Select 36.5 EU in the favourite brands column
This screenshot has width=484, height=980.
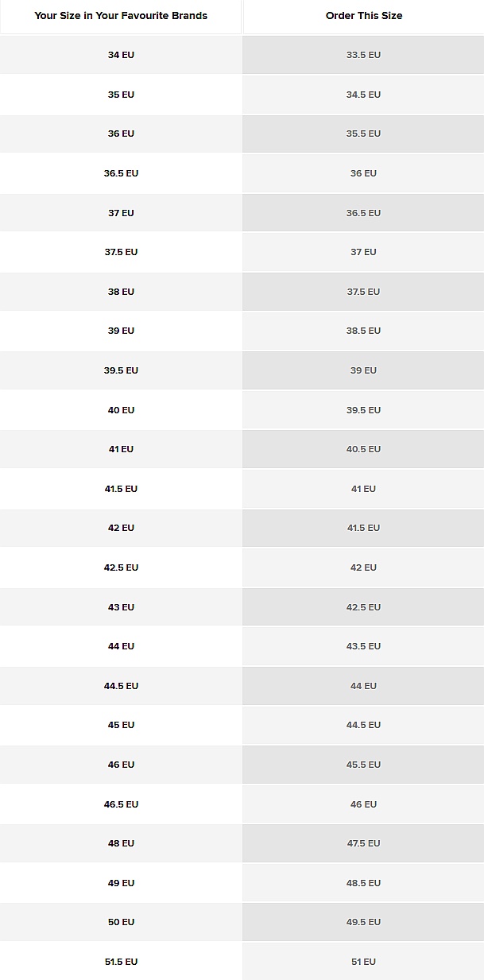[121, 173]
